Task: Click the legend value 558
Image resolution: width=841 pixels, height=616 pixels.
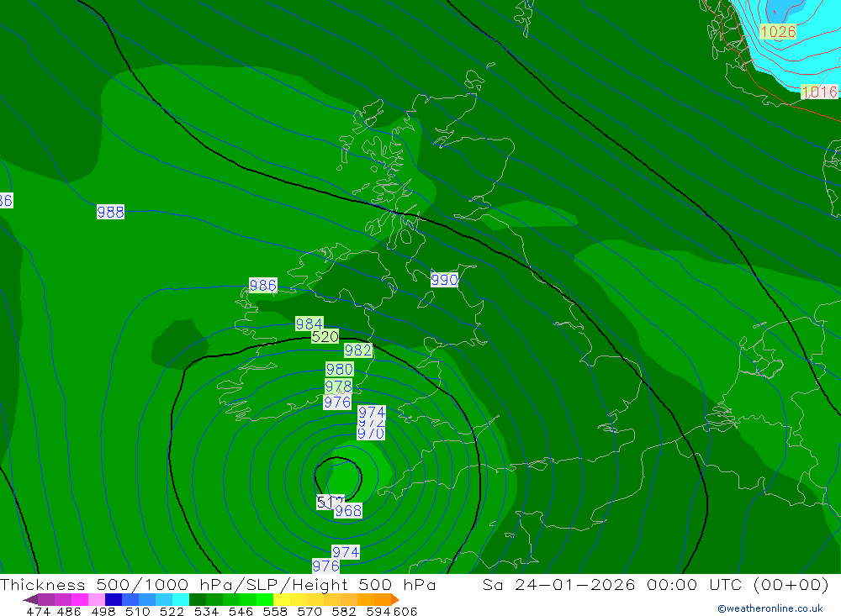Action: tap(275, 612)
